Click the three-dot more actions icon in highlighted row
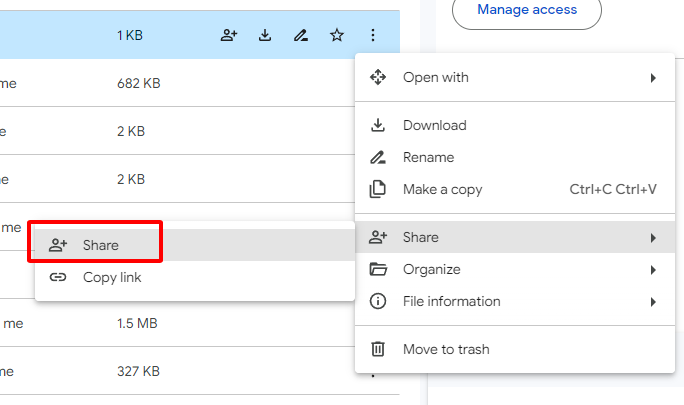 (372, 35)
